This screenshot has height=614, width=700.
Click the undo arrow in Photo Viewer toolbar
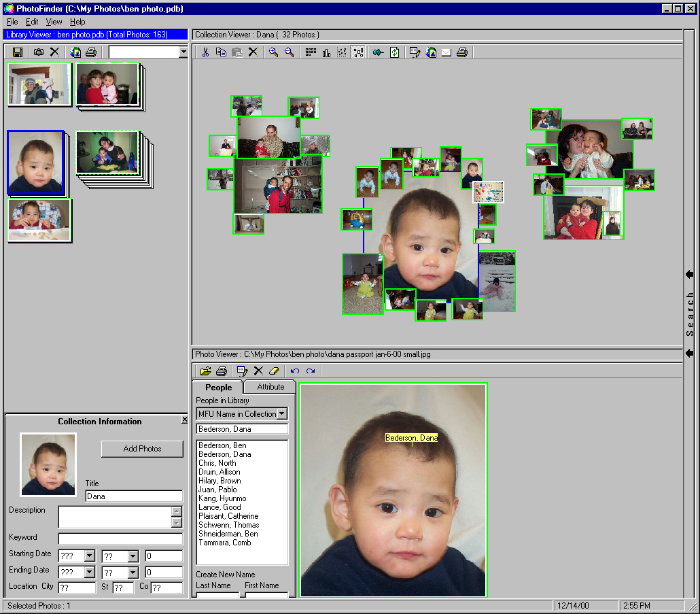click(x=294, y=371)
